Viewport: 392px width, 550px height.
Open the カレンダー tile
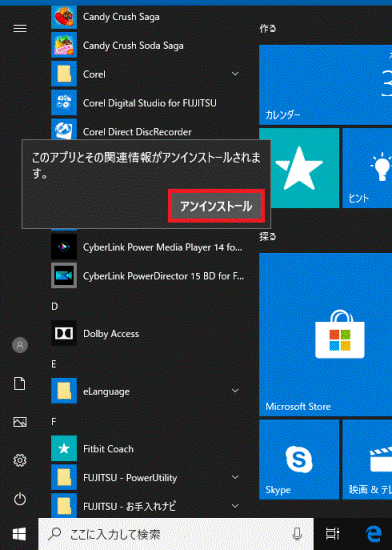[325, 85]
